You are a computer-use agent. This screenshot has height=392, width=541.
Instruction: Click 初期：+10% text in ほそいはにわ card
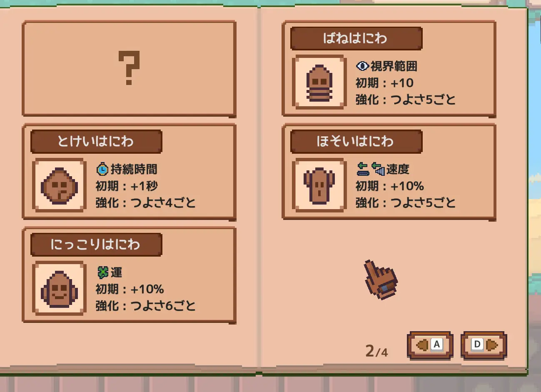(390, 186)
